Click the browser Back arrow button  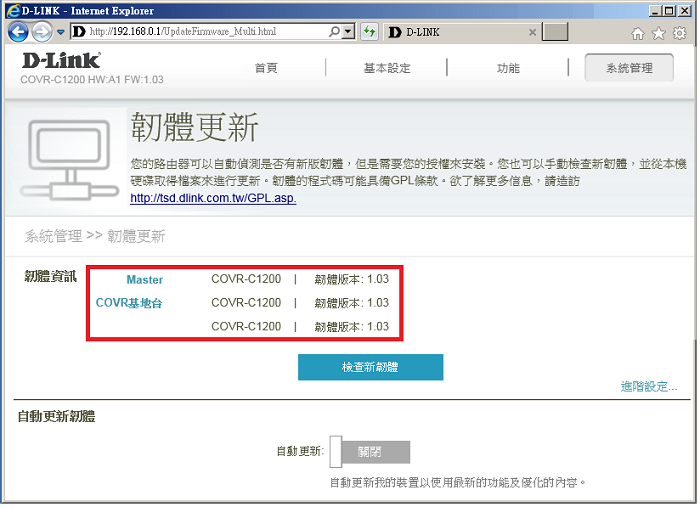[18, 32]
